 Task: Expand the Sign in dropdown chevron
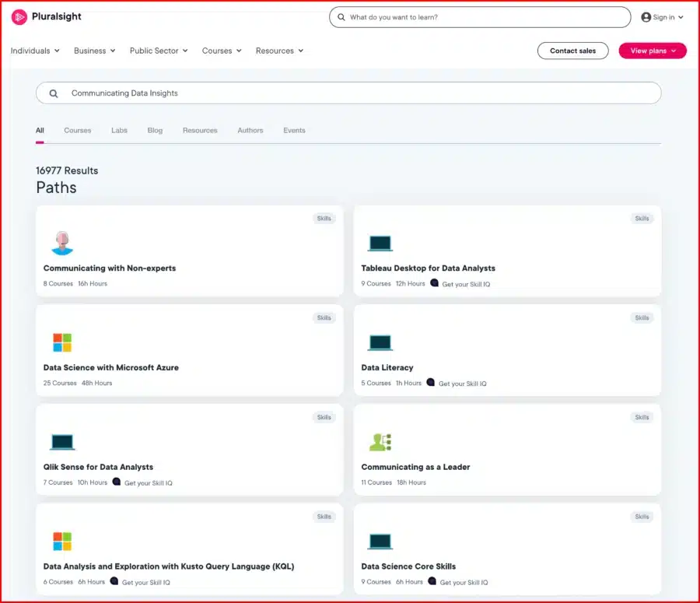coord(681,16)
